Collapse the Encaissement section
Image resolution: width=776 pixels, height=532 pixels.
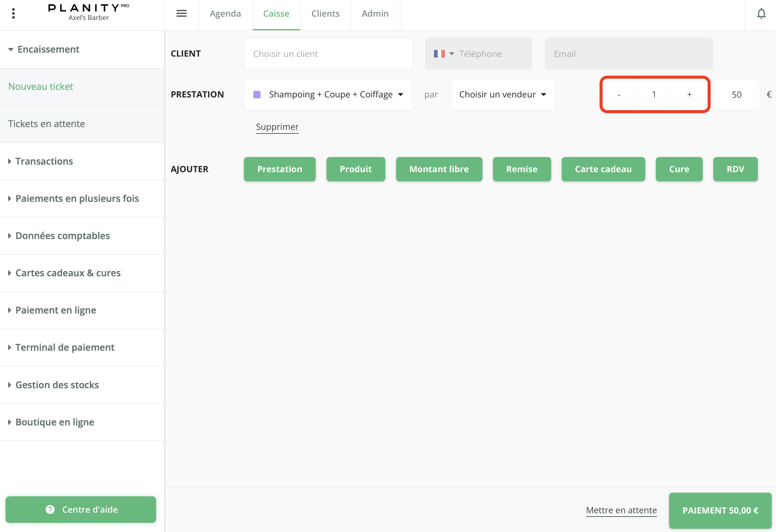pos(48,49)
